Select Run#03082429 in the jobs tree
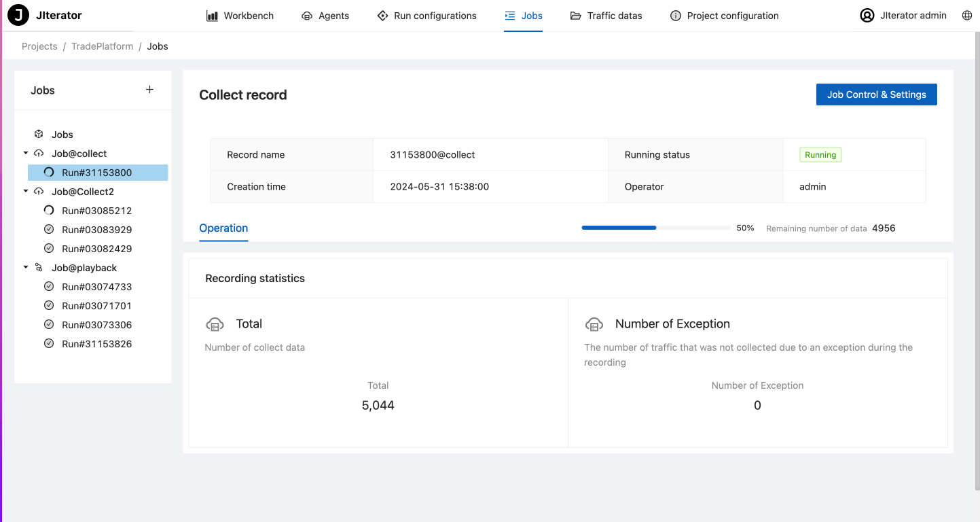Viewport: 980px width, 522px height. pos(97,249)
